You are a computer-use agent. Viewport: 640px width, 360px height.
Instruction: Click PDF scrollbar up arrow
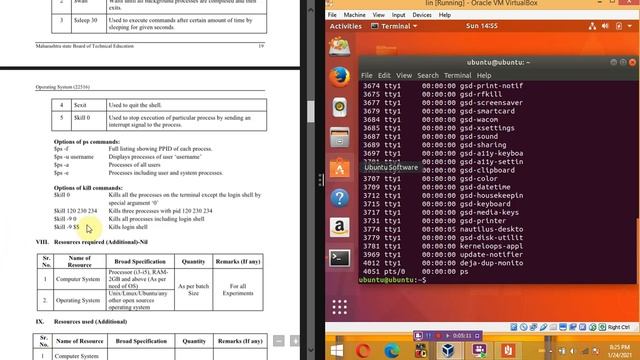(311, 9)
